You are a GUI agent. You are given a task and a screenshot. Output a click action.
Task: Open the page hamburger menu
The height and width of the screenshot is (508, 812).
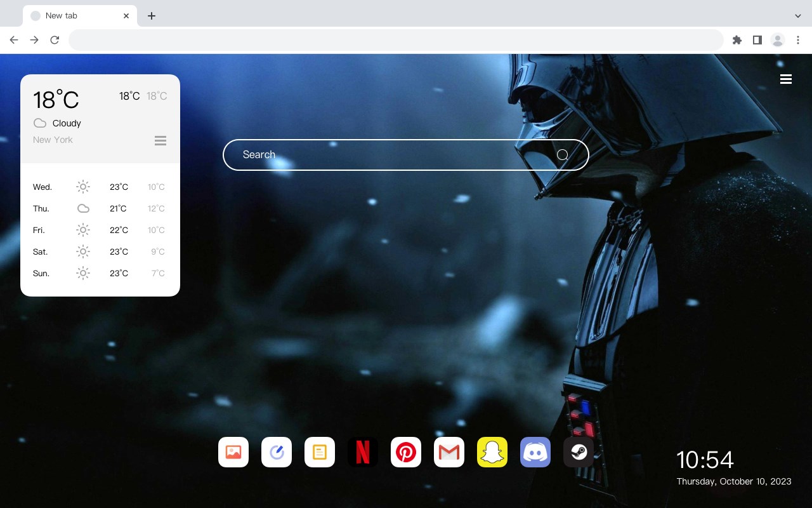coord(786,79)
